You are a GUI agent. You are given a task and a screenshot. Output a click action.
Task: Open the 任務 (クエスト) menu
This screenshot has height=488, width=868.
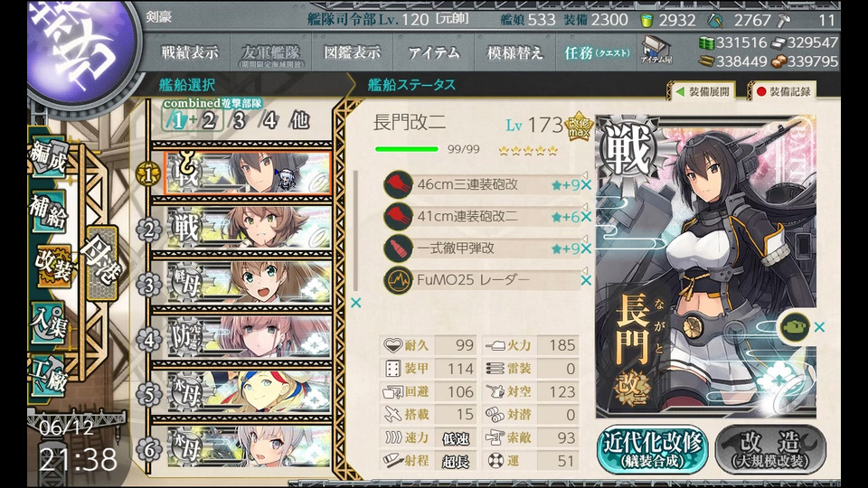coord(597,53)
